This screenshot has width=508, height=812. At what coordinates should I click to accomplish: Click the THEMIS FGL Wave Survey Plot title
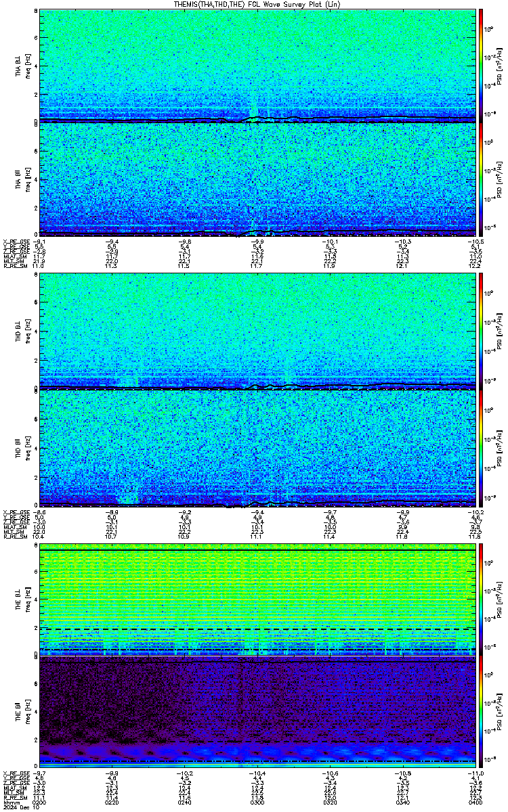coord(257,4)
